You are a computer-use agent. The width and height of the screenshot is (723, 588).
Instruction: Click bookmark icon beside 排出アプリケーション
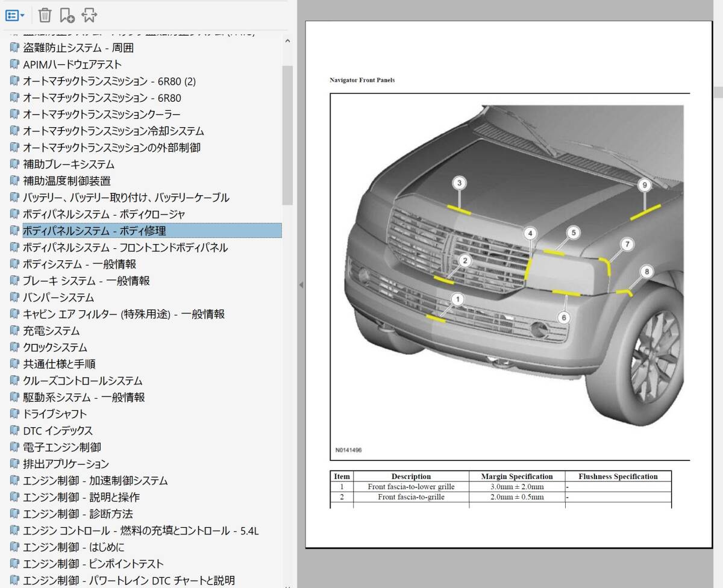click(14, 464)
